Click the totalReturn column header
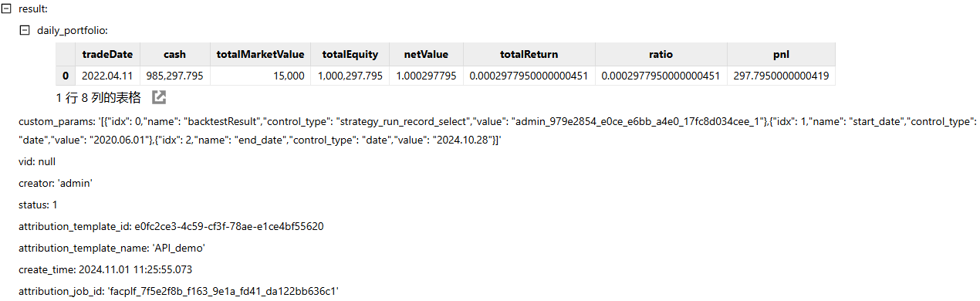Screen dimensions: 980x301 pyautogui.click(x=529, y=54)
